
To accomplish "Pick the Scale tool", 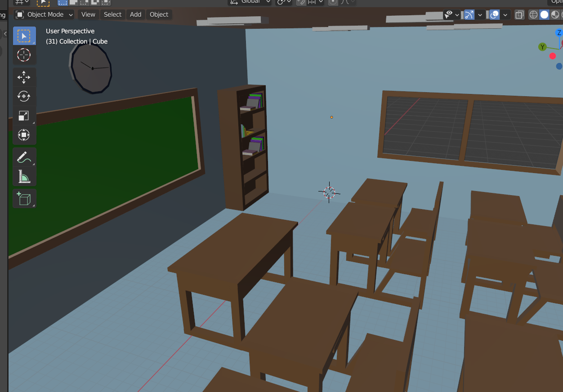I will 24,116.
